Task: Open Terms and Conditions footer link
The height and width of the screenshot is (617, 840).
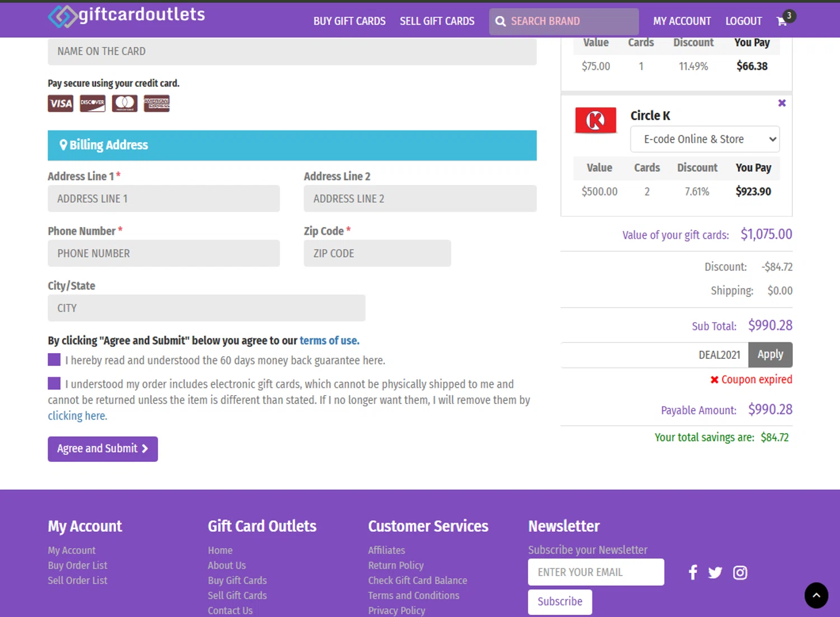Action: (x=414, y=596)
